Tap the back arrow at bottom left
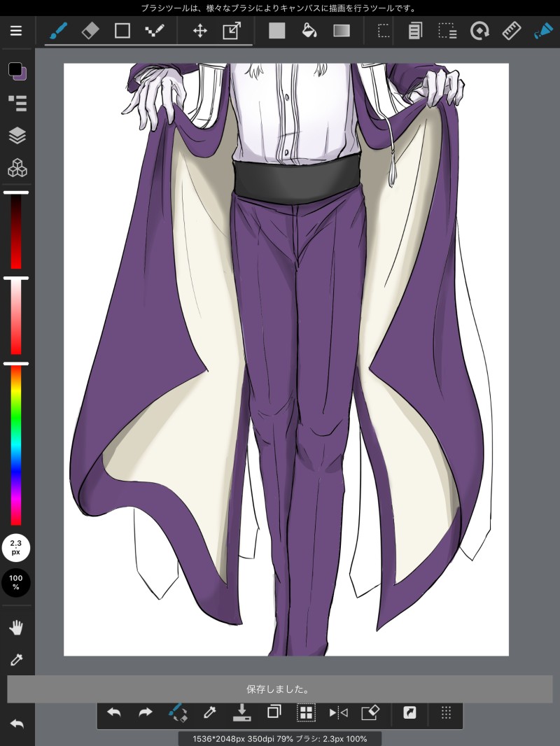The height and width of the screenshot is (746, 560). point(17,724)
